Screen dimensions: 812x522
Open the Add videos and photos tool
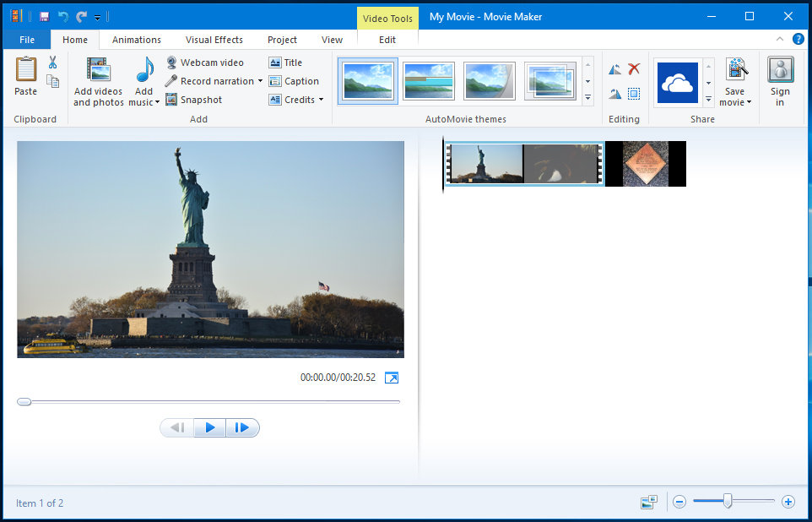click(97, 81)
